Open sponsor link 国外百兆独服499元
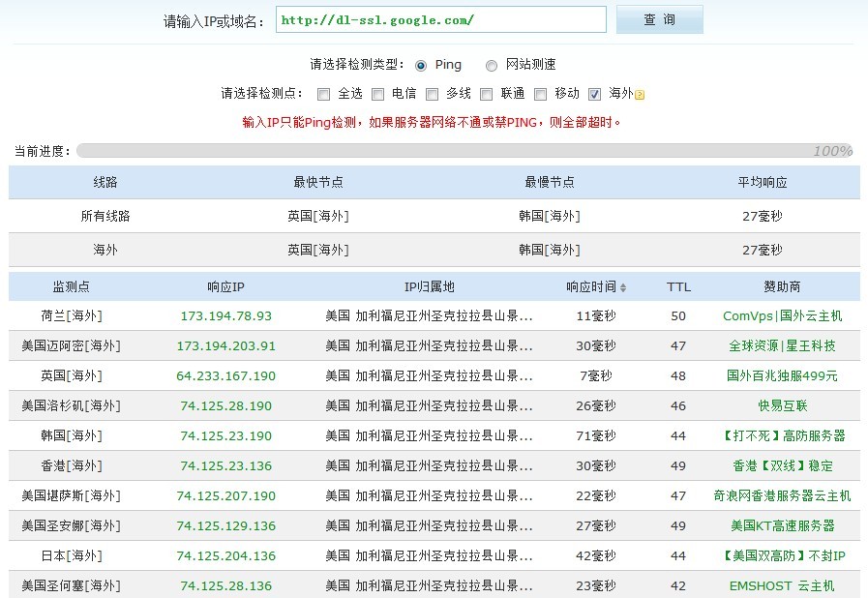The image size is (868, 598). tap(782, 376)
